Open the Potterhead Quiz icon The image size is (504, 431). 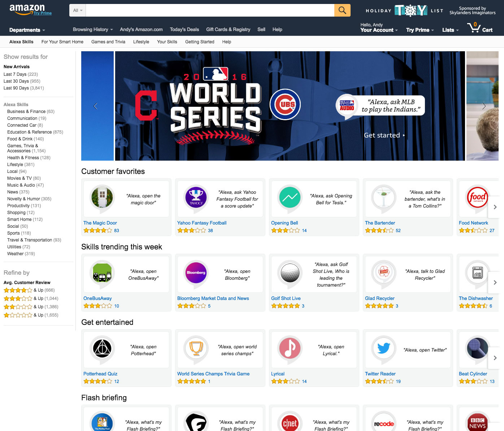coord(102,348)
